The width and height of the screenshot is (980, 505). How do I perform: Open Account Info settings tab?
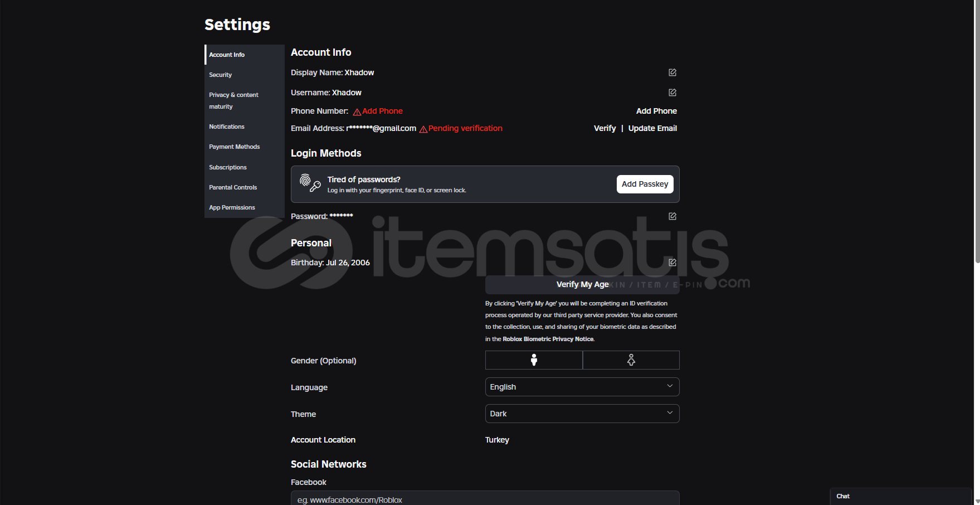[x=245, y=55]
